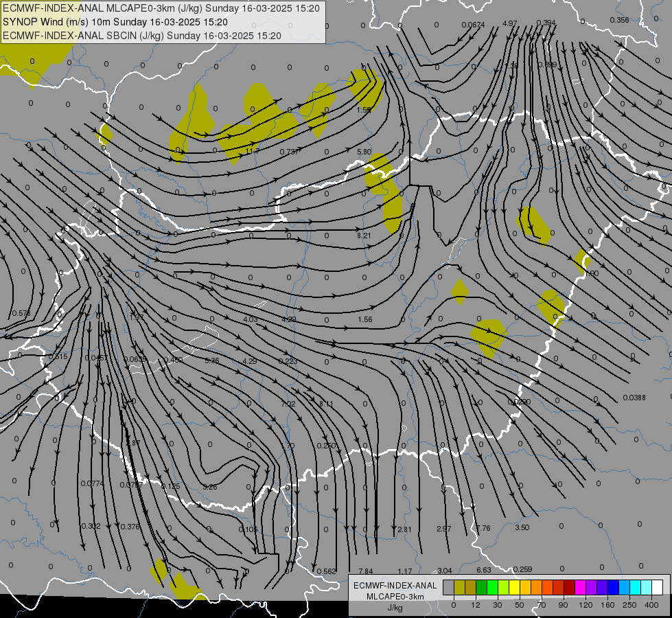Click the 3.04 map value
Image resolution: width=672 pixels, height=618 pixels.
coord(444,571)
